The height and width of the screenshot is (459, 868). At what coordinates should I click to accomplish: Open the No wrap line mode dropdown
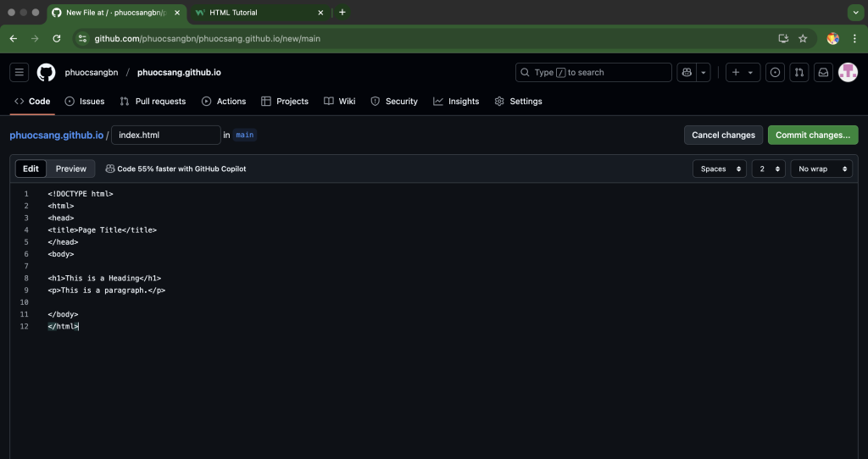point(821,169)
